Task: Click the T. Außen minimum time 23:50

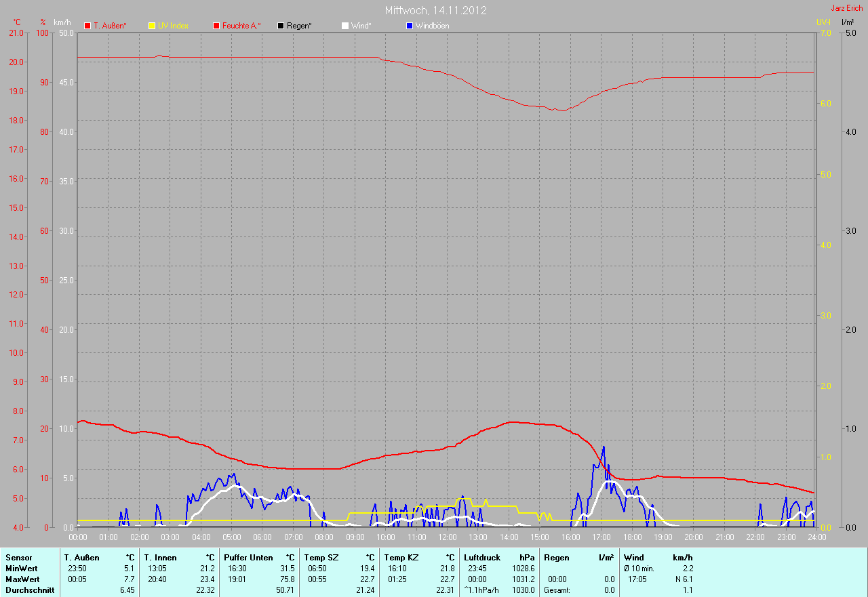Action: coord(77,569)
